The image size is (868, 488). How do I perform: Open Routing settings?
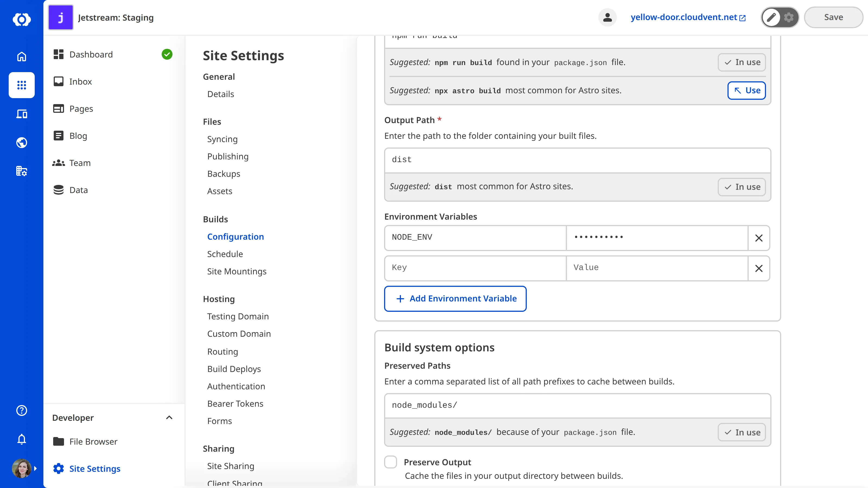(222, 352)
